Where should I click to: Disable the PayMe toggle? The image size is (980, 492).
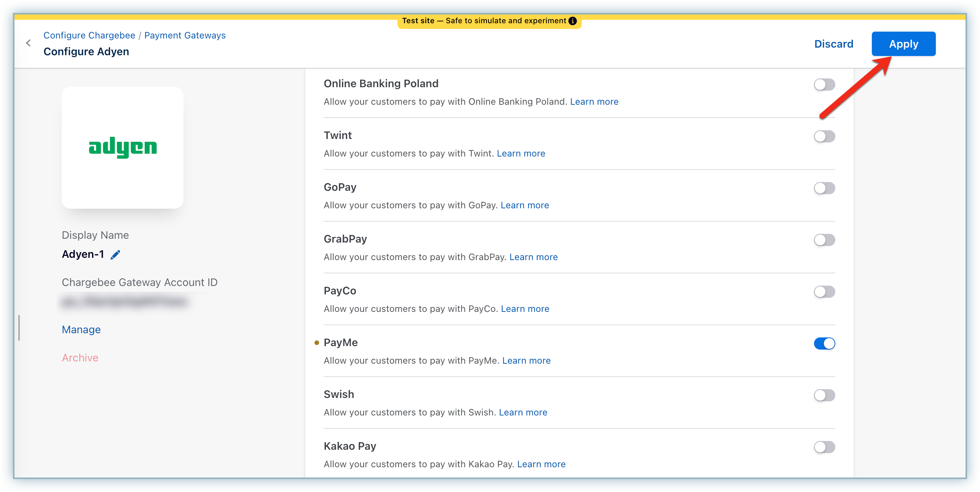(x=824, y=343)
